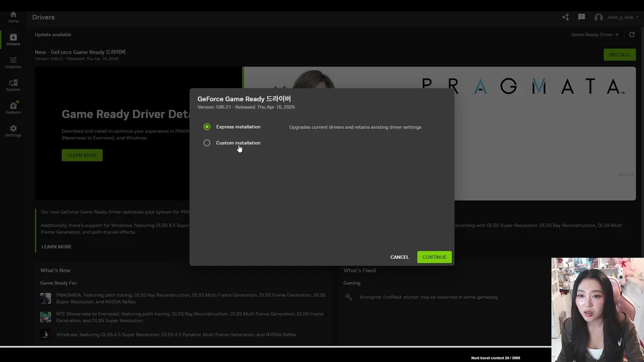Open the Drivers section in the sidebar
The height and width of the screenshot is (362, 644).
click(x=13, y=40)
